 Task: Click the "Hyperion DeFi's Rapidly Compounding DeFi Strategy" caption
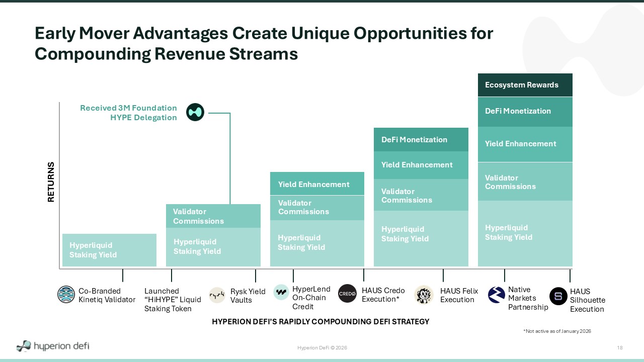point(320,322)
